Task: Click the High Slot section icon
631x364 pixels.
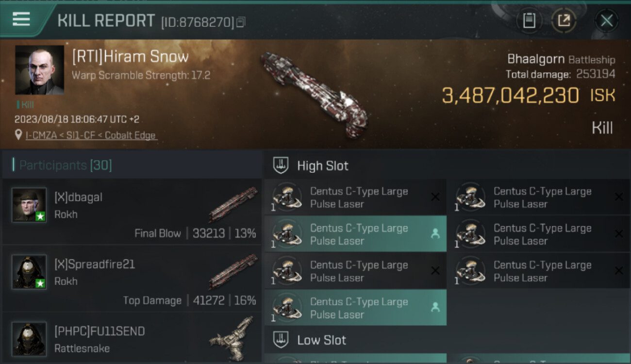Action: (281, 165)
